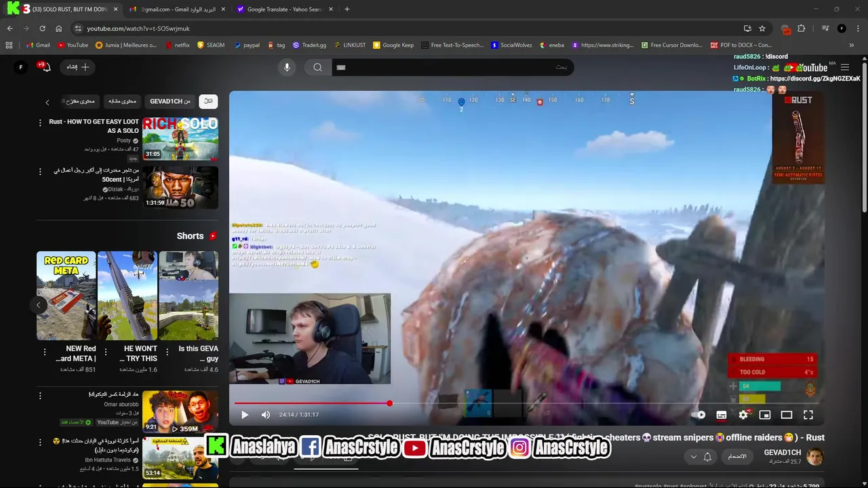Open the player settings gear

743,415
